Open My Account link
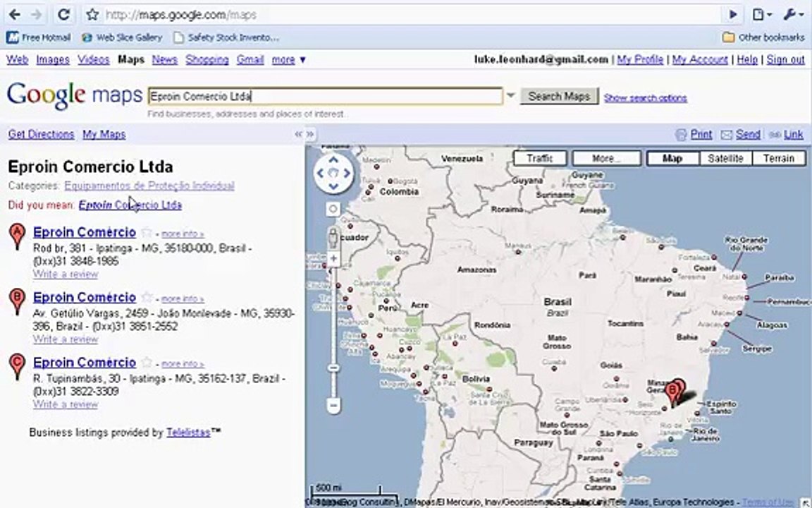 (700, 59)
